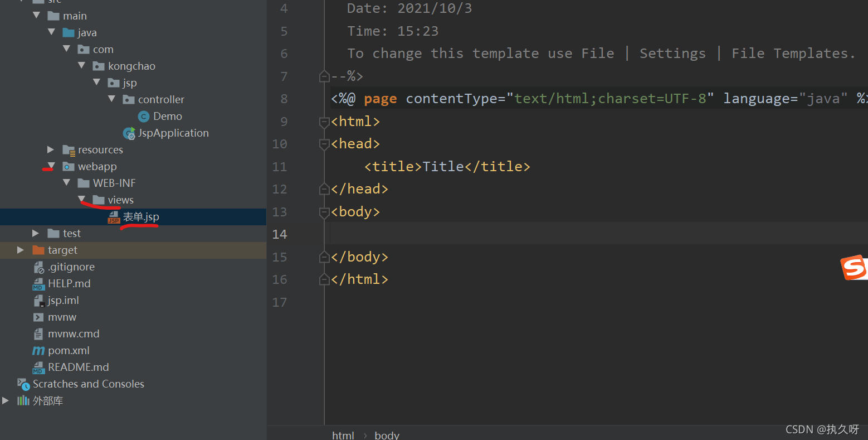Click the .gitignore file icon
The height and width of the screenshot is (440, 868).
coord(38,267)
